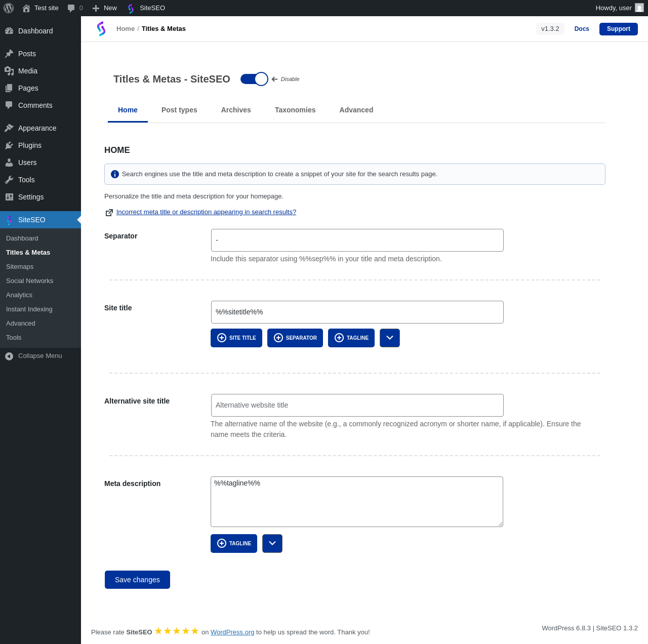Click the user avatar next to Howdy
This screenshot has height=644, width=648.
point(639,8)
